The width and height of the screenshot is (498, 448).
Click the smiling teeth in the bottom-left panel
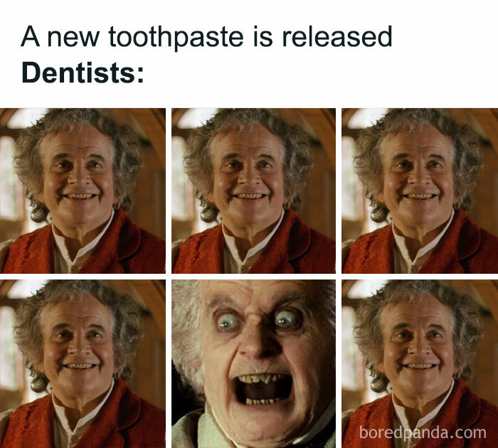(x=80, y=366)
